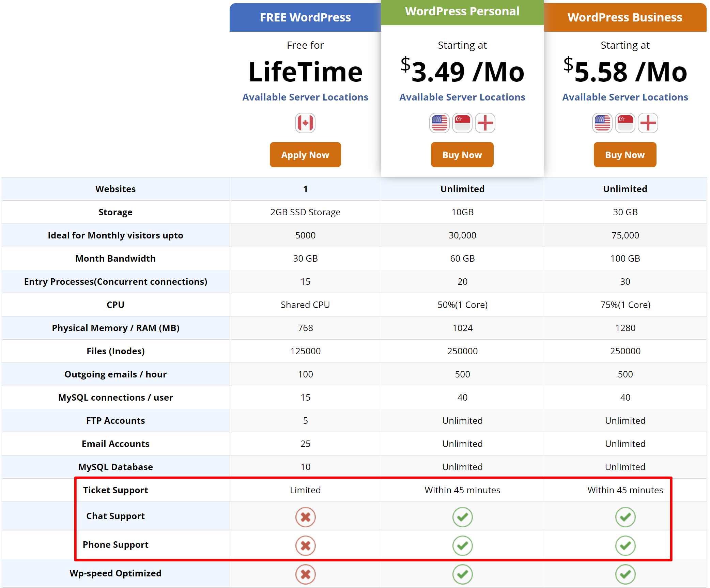Click the green check for Business Chat Support

[x=625, y=517]
